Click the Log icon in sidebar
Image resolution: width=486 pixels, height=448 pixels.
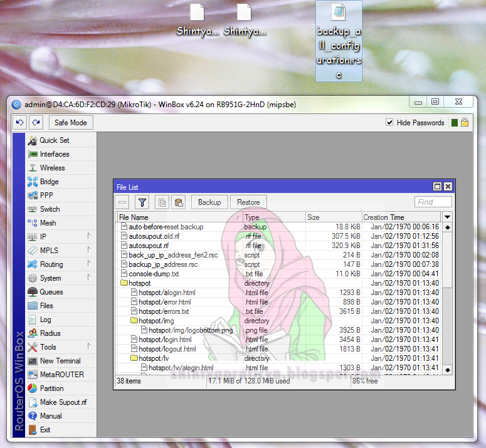click(33, 320)
